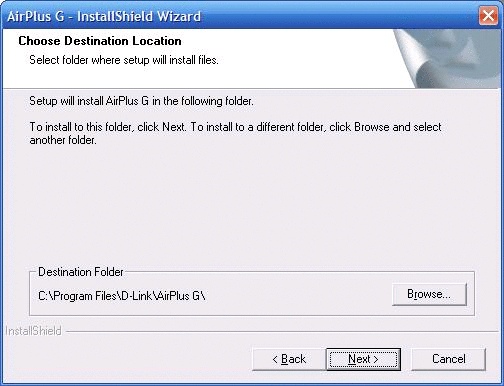The width and height of the screenshot is (504, 386).
Task: Select the C:\Program Files\D-Link\AirPlus G\ path text
Action: (122, 296)
